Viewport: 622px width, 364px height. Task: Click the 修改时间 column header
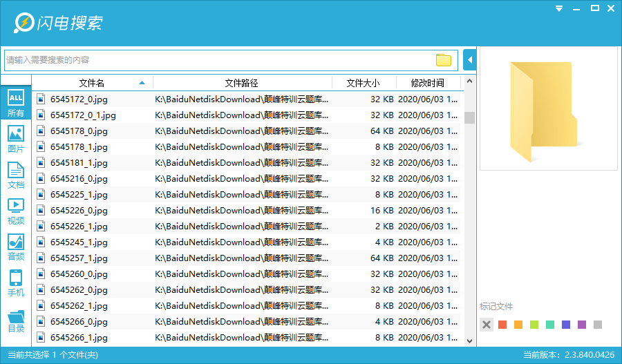tap(427, 83)
